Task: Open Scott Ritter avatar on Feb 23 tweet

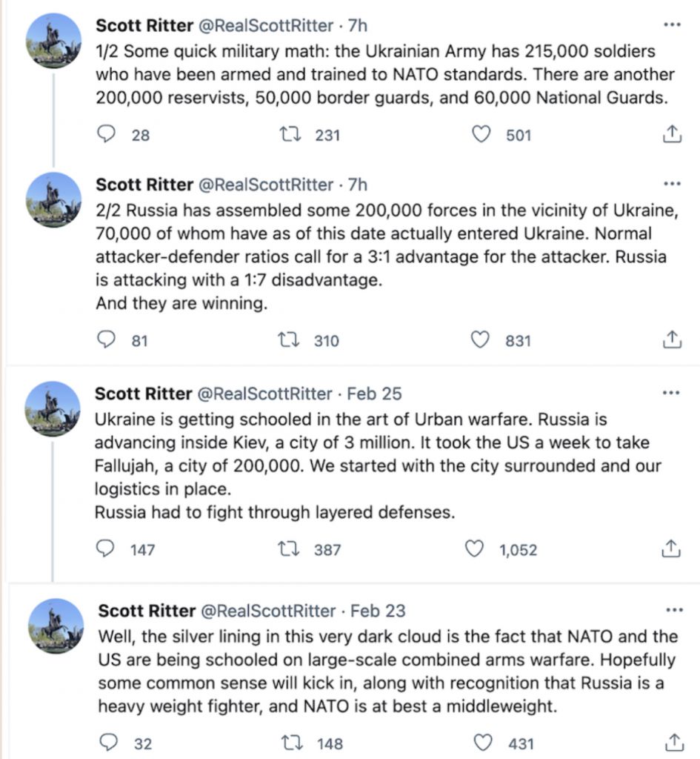Action: coord(56,626)
